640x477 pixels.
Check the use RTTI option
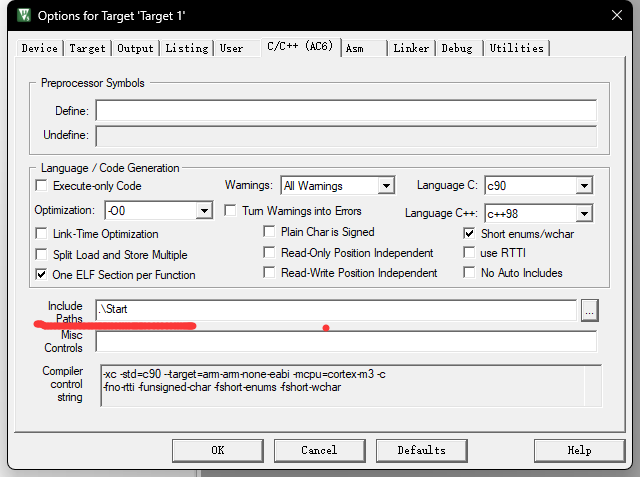pos(470,253)
